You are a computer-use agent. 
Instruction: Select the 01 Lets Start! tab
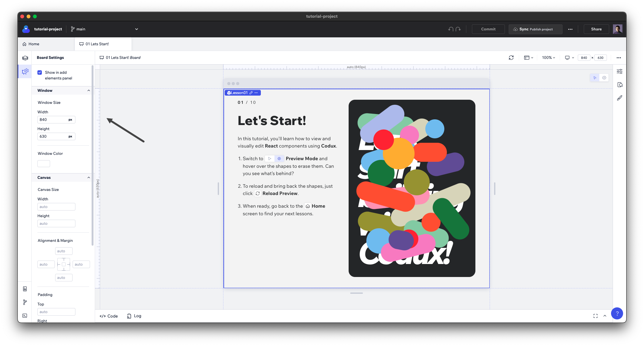click(103, 44)
